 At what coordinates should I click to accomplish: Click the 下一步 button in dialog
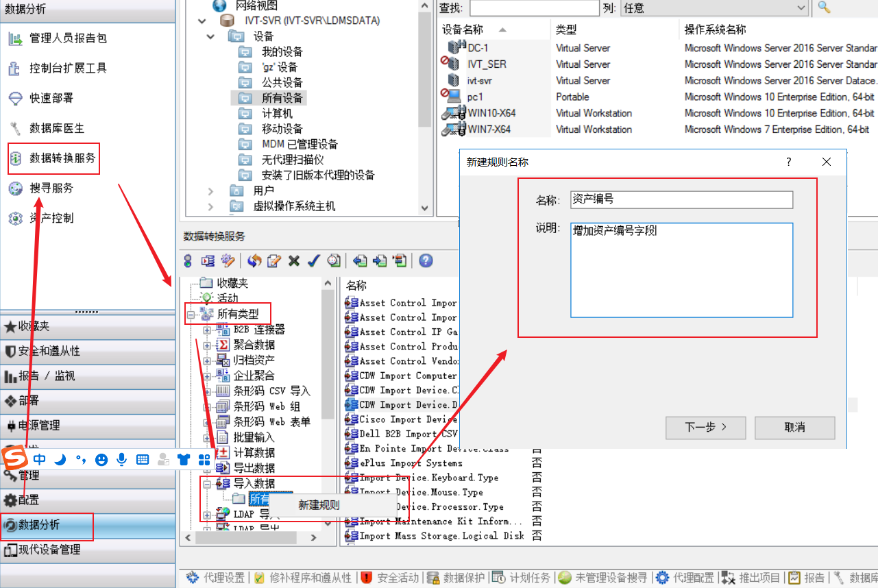tap(706, 428)
